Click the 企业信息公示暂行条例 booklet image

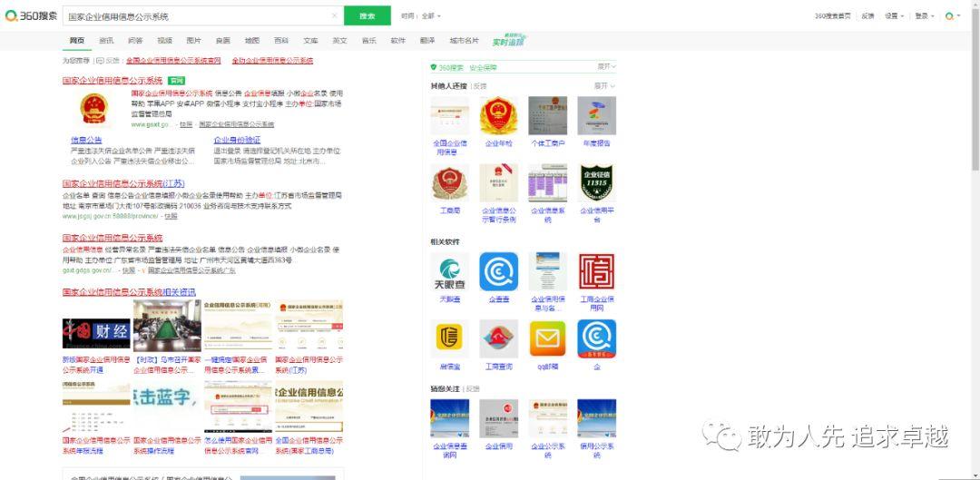point(499,183)
